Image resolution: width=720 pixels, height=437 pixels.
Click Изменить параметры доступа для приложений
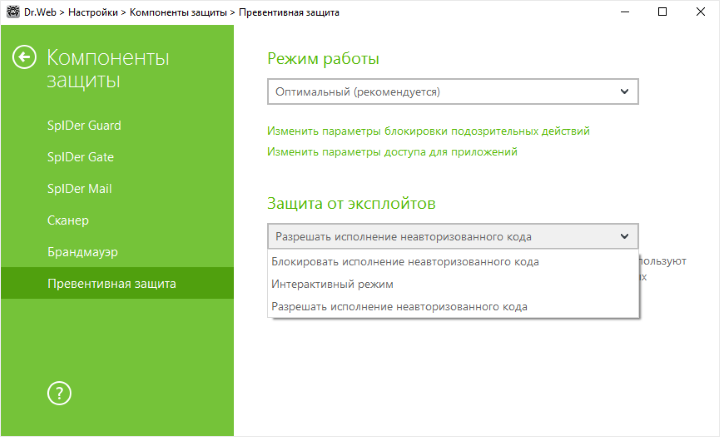392,152
